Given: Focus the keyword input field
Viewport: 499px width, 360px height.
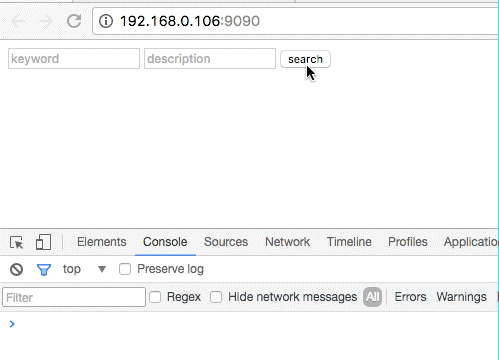Looking at the screenshot, I should pos(74,59).
